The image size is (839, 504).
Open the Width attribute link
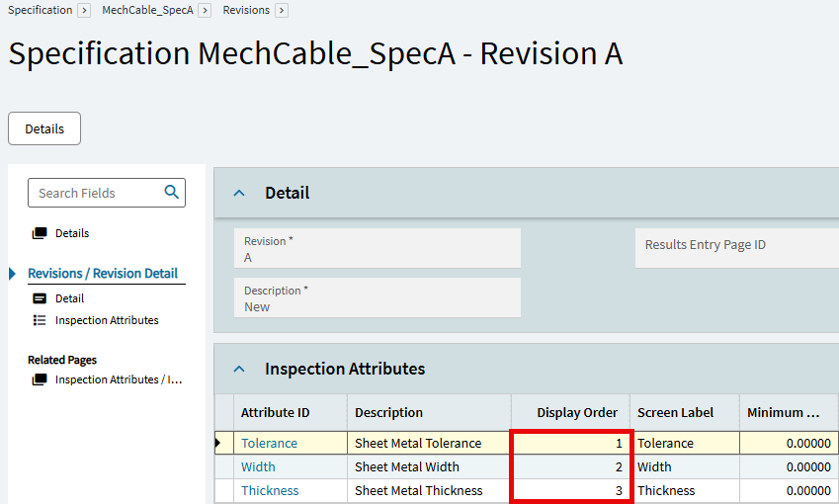258,467
